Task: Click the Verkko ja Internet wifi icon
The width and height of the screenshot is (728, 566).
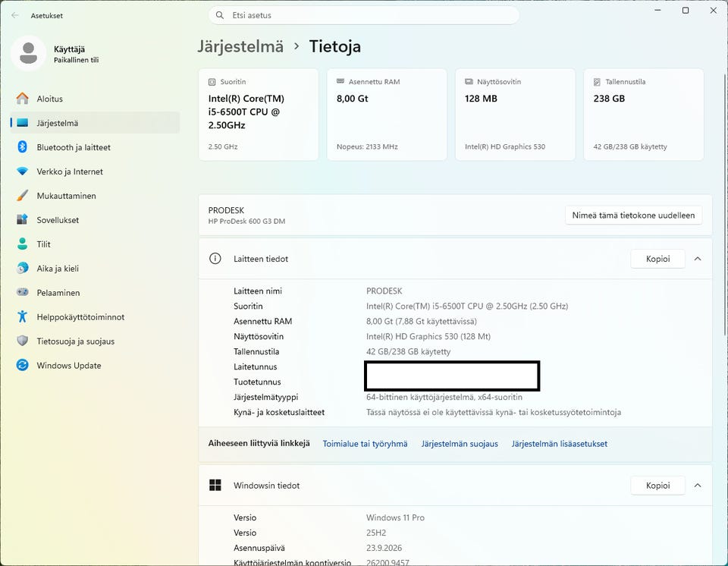Action: [22, 171]
